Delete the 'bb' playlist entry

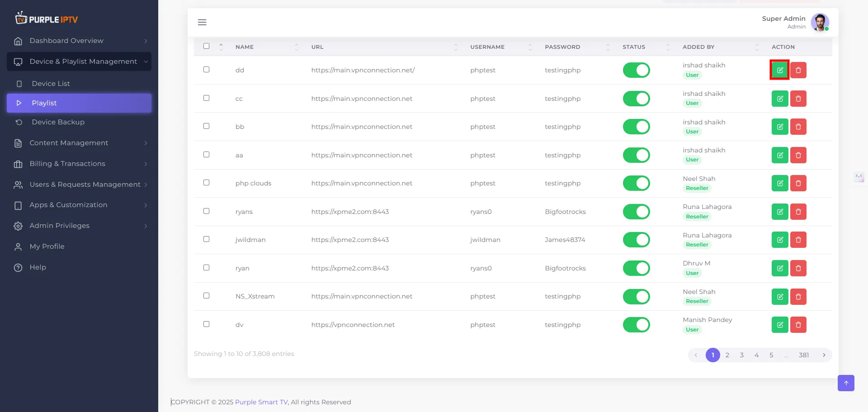(x=798, y=127)
